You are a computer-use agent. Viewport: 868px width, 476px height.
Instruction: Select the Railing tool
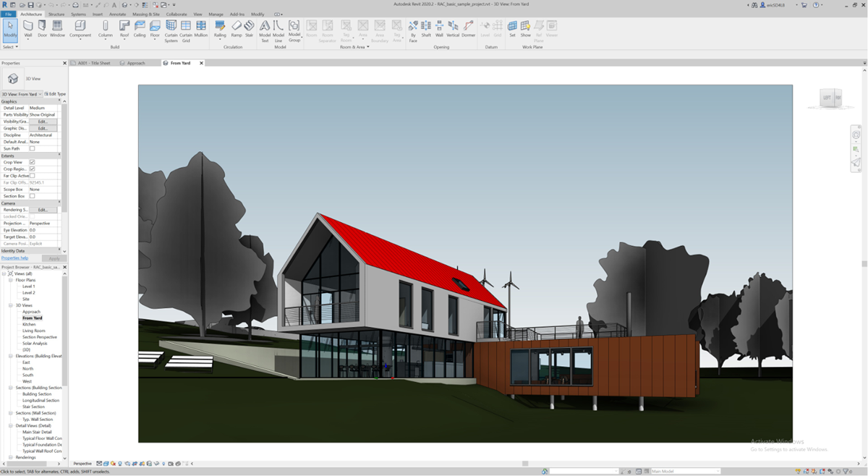click(219, 27)
